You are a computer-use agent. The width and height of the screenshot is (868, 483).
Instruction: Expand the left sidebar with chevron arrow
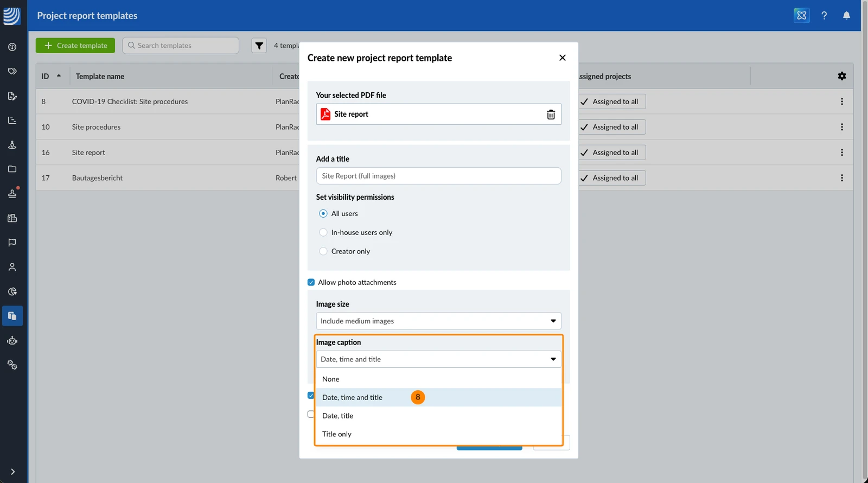12,472
